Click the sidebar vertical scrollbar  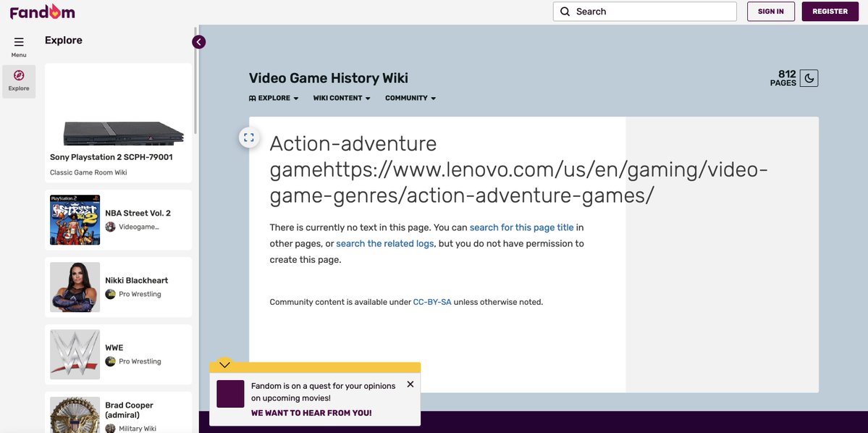[195, 80]
